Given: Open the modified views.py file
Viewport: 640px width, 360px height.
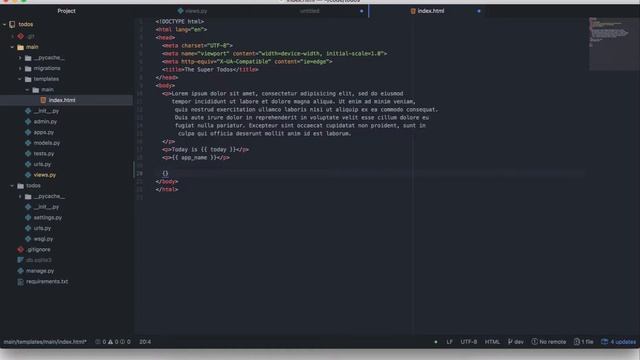Looking at the screenshot, I should point(45,175).
